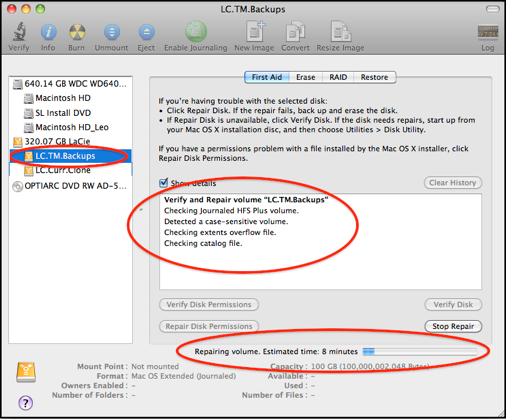Click the "Checking catalog file." log line
Image resolution: width=506 pixels, height=419 pixels.
(x=203, y=243)
